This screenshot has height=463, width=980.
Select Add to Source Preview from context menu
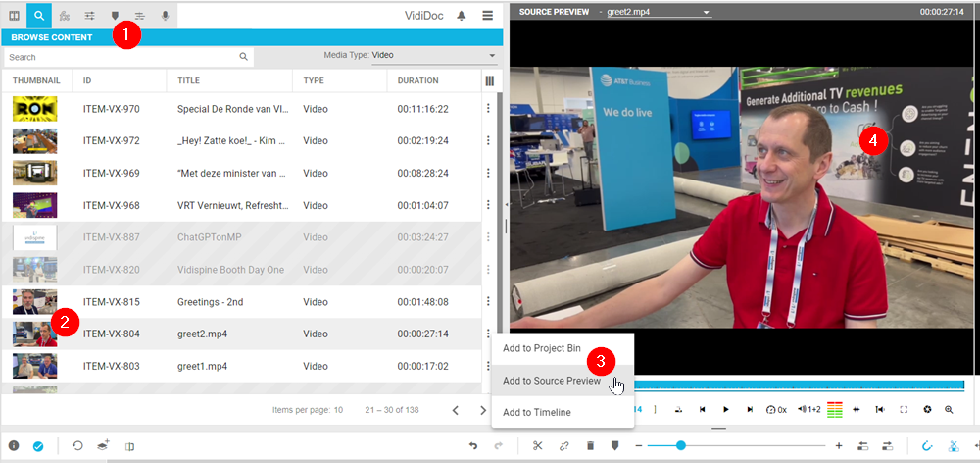(x=551, y=381)
